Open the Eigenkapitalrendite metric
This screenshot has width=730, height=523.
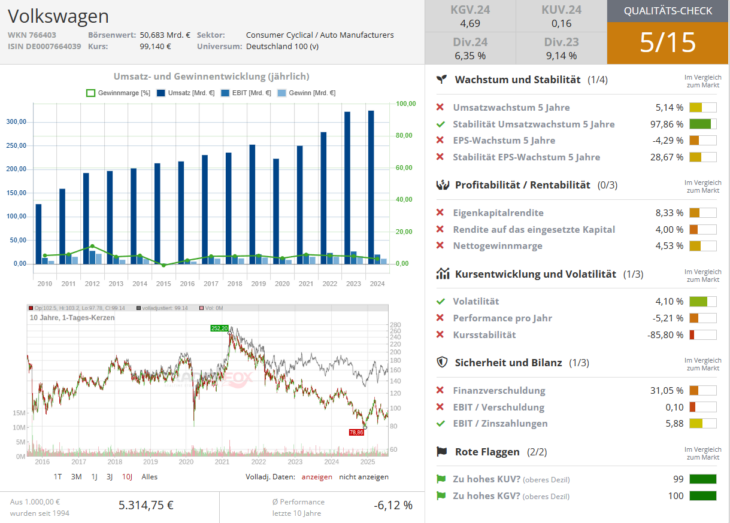pos(498,212)
